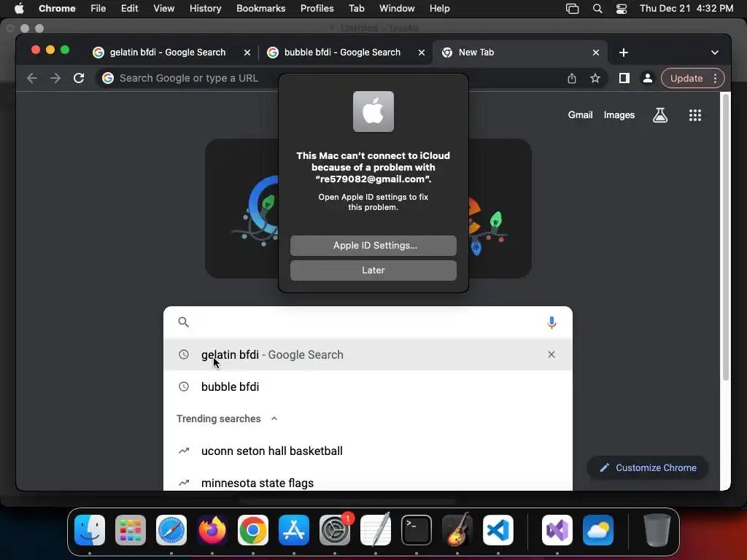Image resolution: width=747 pixels, height=560 pixels.
Task: Open the View menu
Action: [163, 9]
